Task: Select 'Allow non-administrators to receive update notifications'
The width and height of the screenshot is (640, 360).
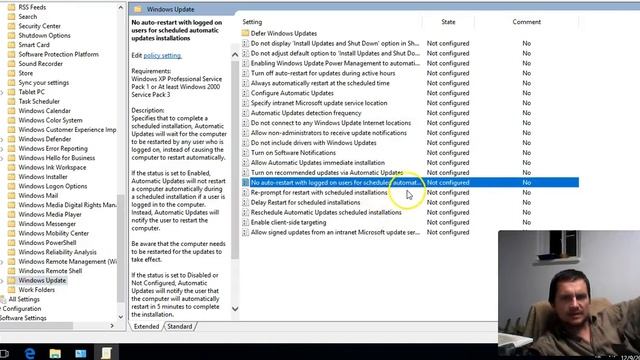Action: click(329, 133)
